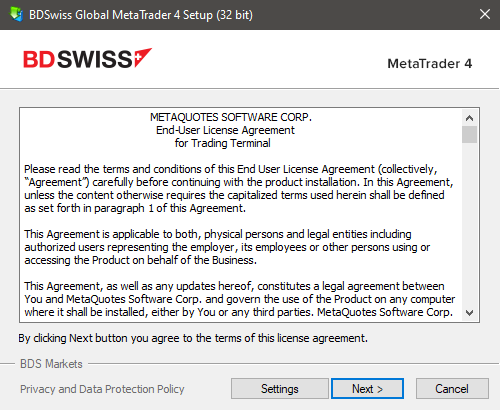The image size is (500, 410).
Task: Click the "By clicking Next button you agree" notice
Action: tap(193, 338)
